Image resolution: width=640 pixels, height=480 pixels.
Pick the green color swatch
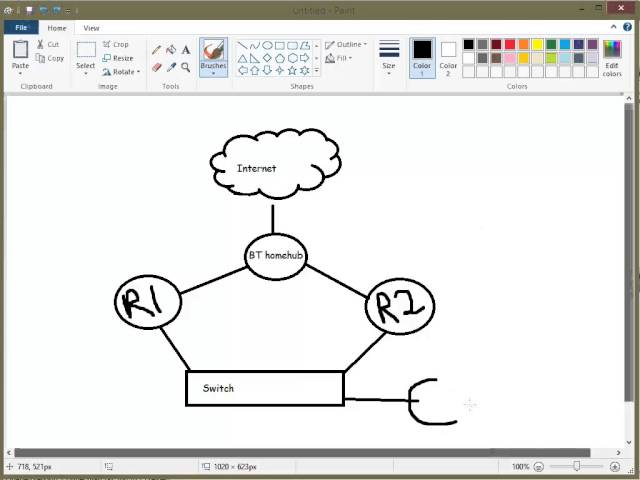coord(551,44)
